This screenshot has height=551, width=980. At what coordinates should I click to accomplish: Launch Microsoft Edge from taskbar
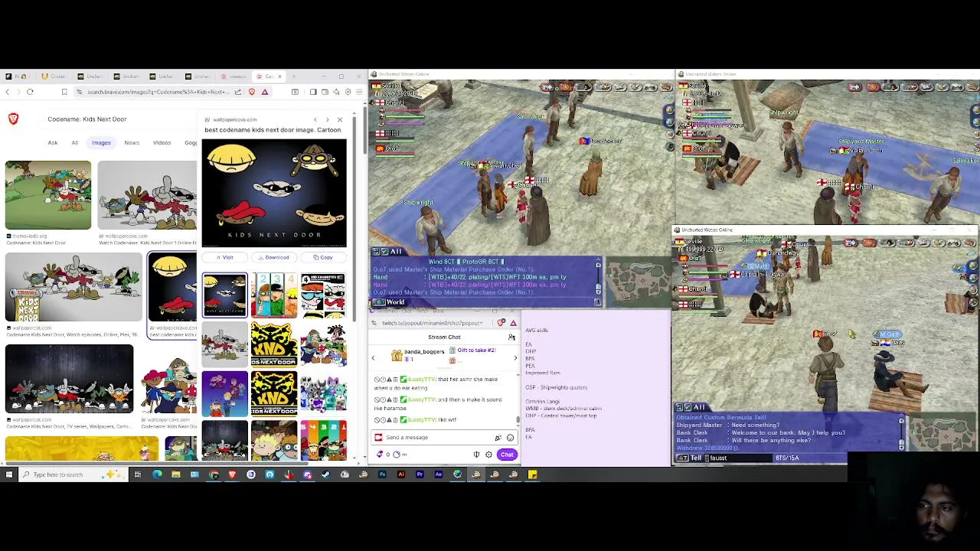(157, 474)
